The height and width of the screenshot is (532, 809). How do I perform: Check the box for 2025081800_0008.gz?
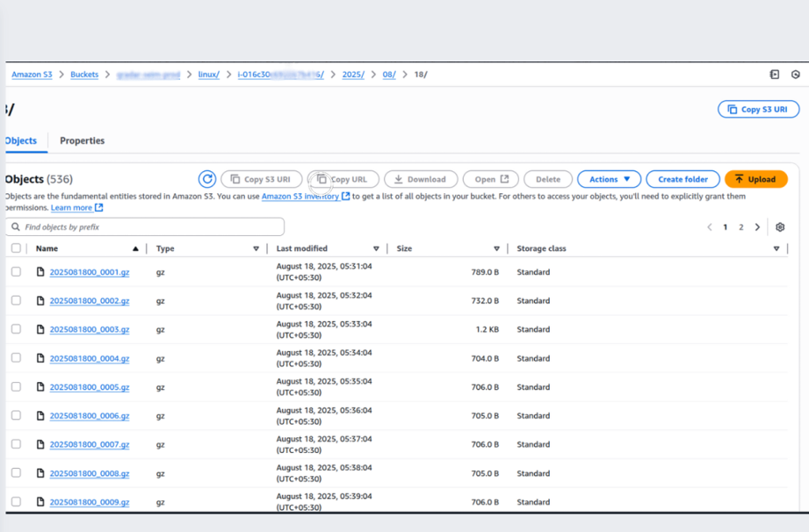click(16, 472)
